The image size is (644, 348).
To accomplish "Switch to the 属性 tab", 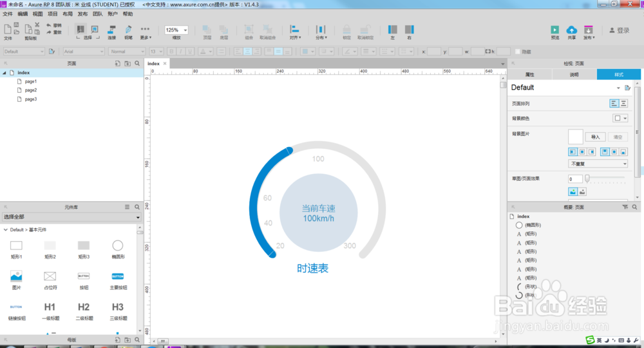I will tap(530, 74).
